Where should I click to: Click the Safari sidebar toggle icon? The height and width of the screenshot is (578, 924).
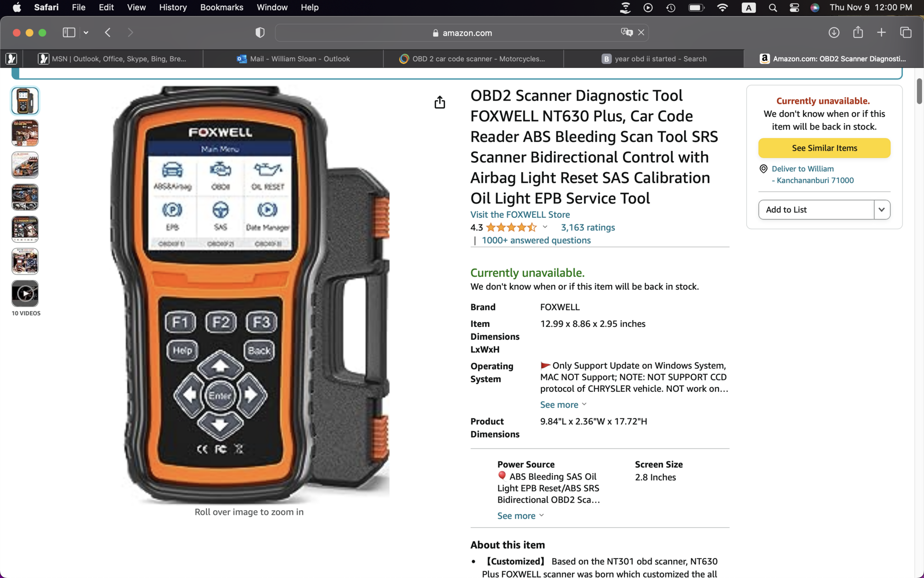pos(69,33)
